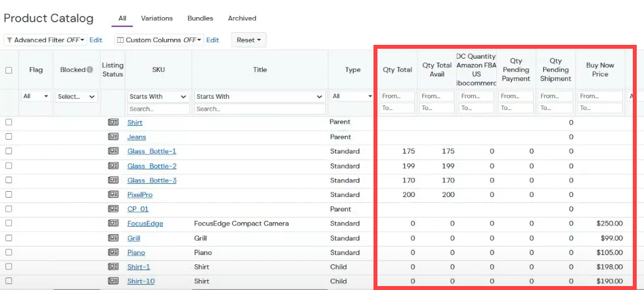Open the Type filter dropdown
This screenshot has height=290, width=644.
[352, 96]
